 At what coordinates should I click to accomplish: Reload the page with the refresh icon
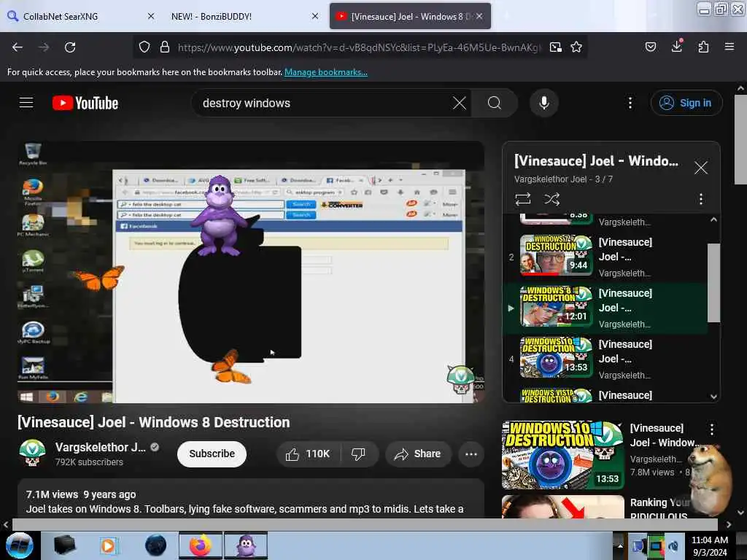[x=70, y=47]
